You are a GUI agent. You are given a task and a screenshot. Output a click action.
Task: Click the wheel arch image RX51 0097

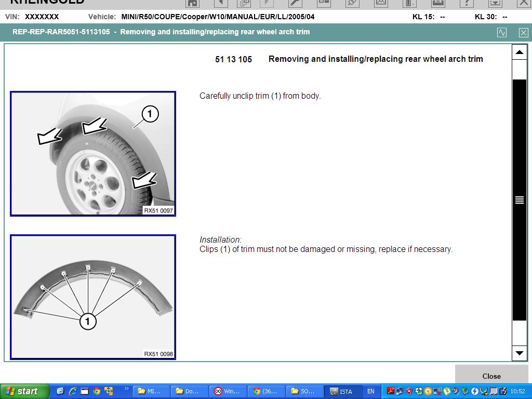coord(93,154)
